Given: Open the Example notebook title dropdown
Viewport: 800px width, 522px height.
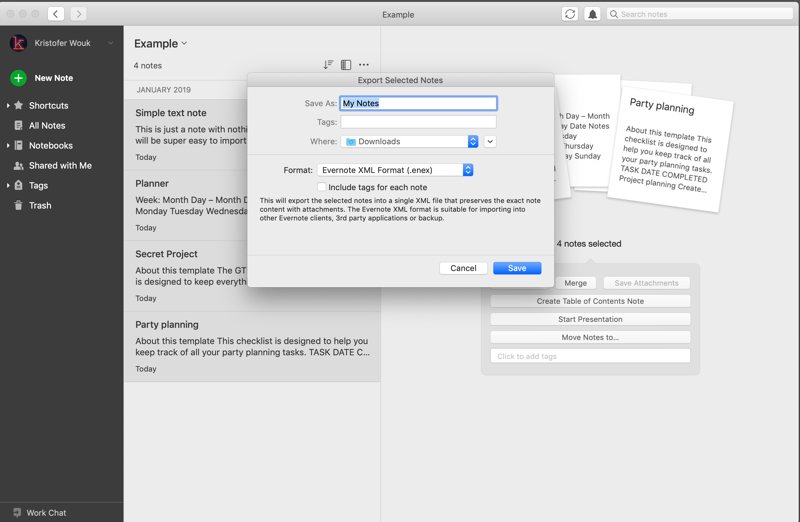Looking at the screenshot, I should coord(184,43).
